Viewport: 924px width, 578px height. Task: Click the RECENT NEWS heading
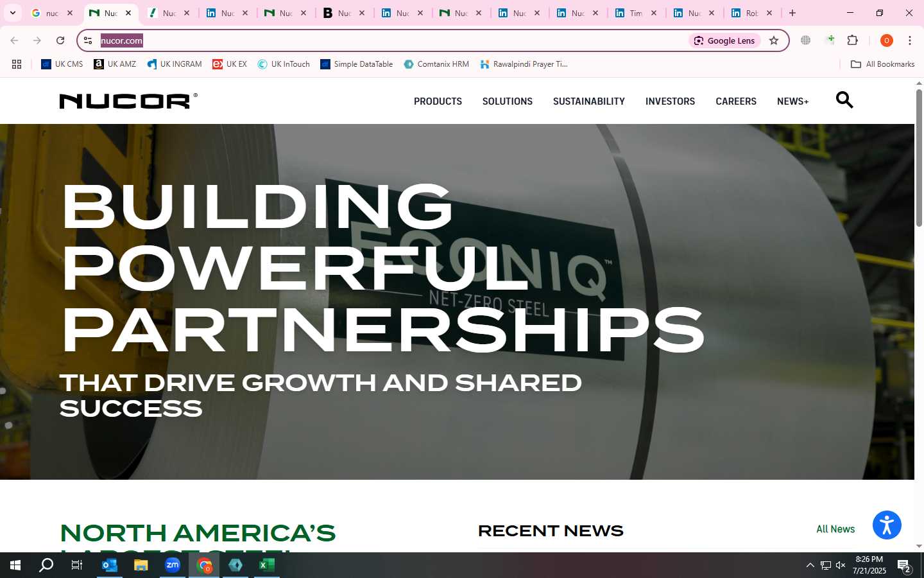pos(551,531)
